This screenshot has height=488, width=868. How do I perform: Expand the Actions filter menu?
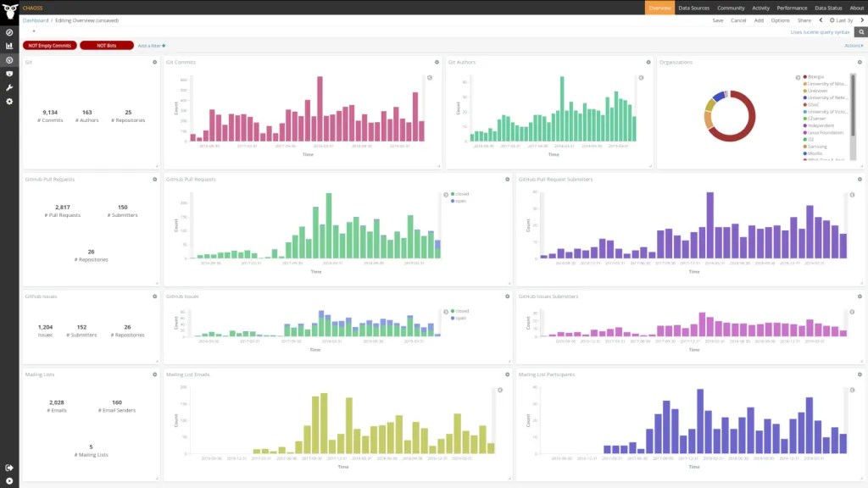854,46
